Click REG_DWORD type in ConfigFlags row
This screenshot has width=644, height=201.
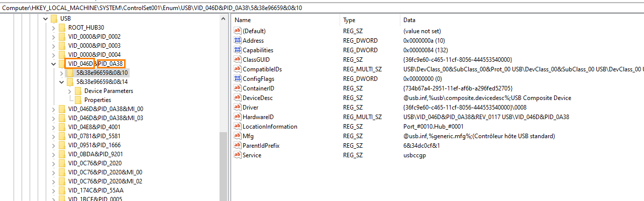[360, 79]
